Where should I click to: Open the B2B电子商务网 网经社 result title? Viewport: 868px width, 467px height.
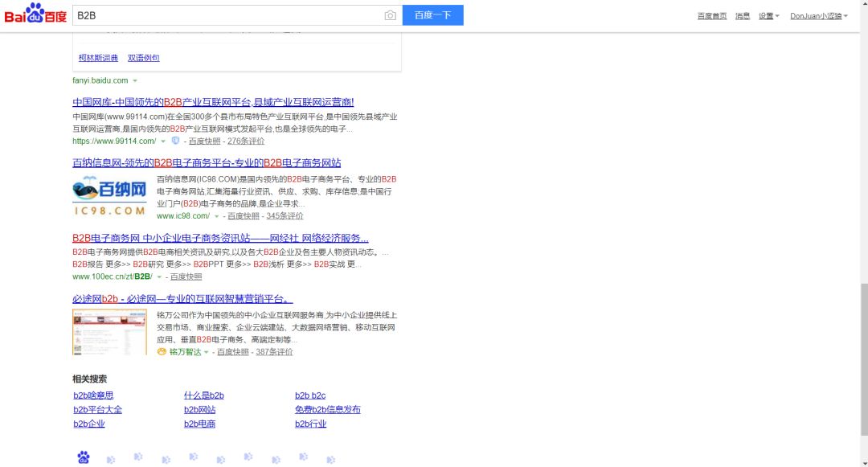coord(220,238)
